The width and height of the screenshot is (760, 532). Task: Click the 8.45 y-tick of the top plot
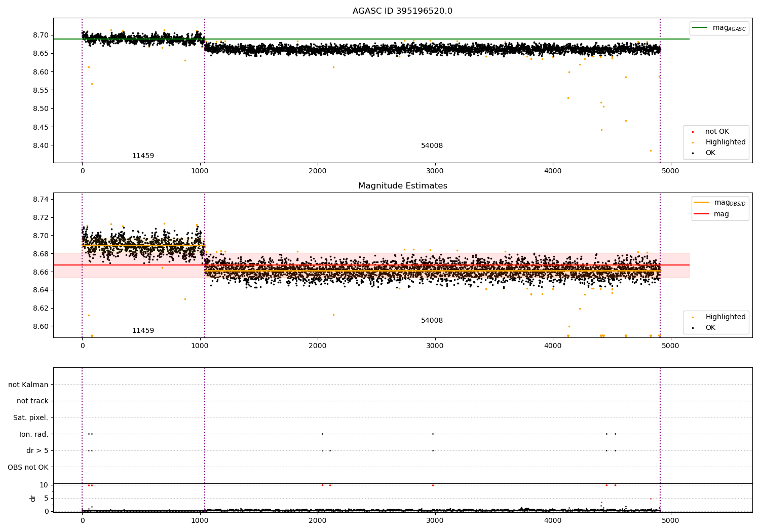tap(41, 127)
